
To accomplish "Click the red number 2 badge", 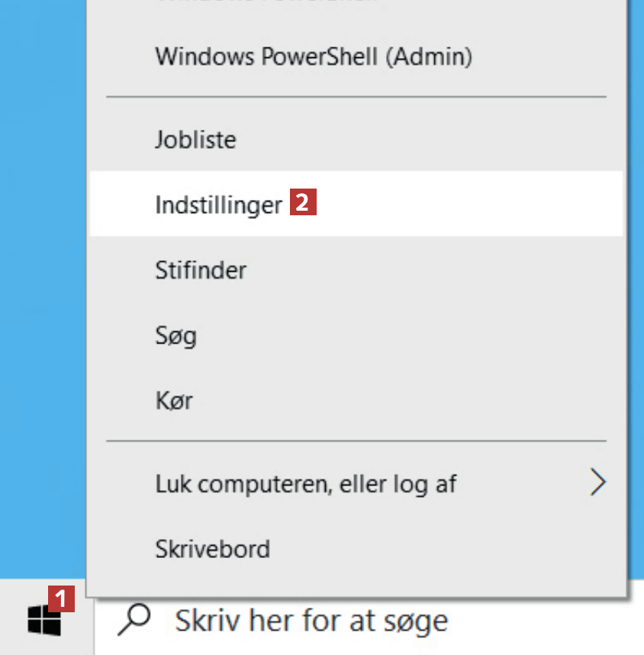I will [x=303, y=204].
